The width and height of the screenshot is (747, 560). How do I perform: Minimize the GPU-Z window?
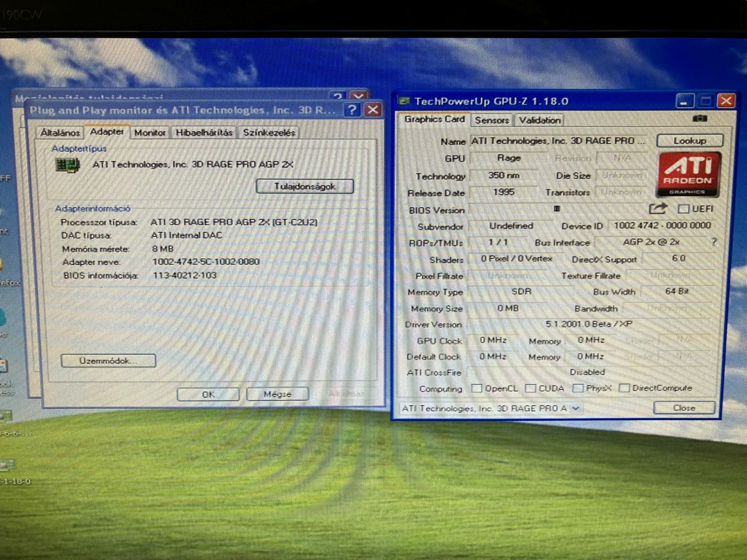[684, 101]
